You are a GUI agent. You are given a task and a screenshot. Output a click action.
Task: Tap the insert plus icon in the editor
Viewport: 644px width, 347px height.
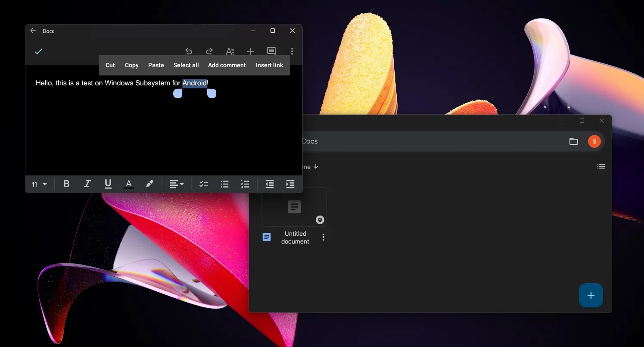click(x=251, y=51)
